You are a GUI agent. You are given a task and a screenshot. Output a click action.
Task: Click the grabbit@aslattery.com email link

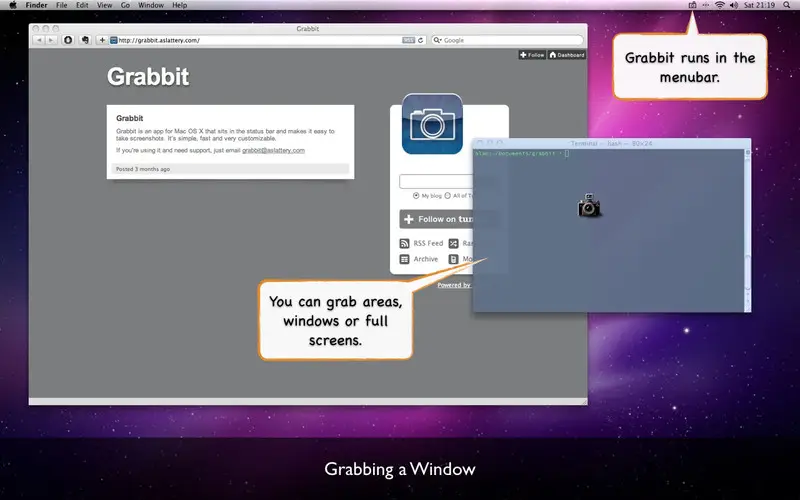pos(273,151)
